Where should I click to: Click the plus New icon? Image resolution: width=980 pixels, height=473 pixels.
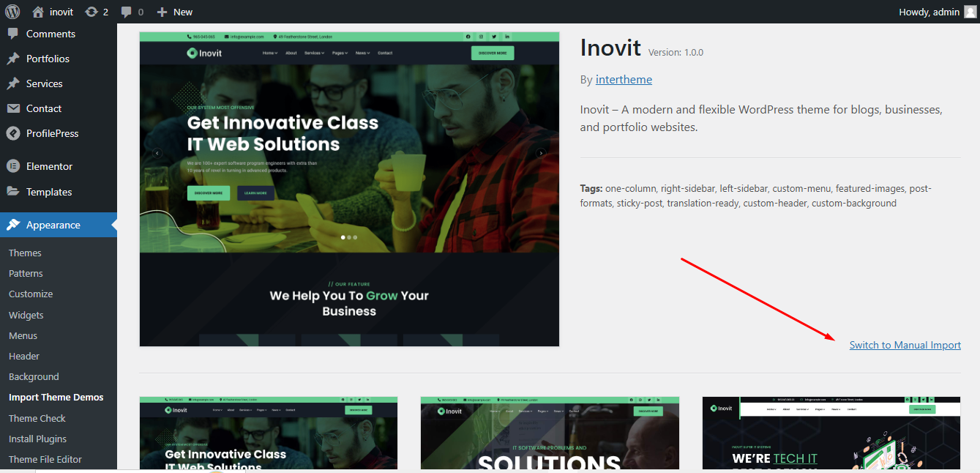tap(162, 12)
